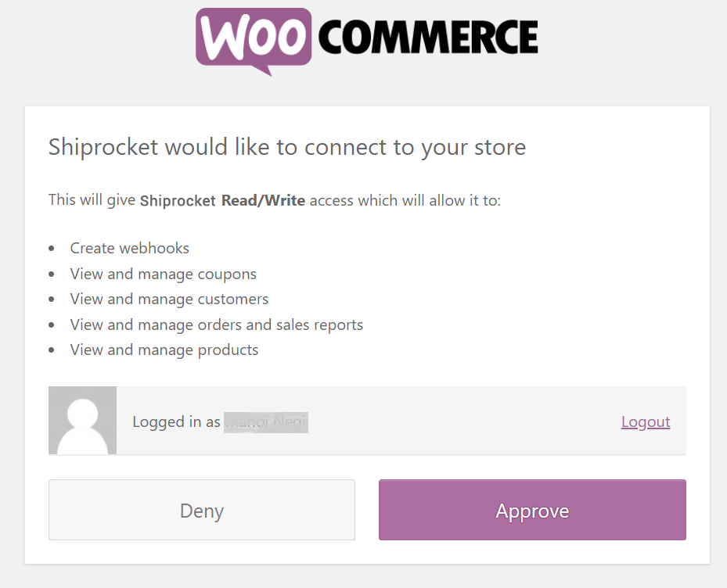This screenshot has width=727, height=588.
Task: Select the Create webhooks permission item
Action: point(130,248)
